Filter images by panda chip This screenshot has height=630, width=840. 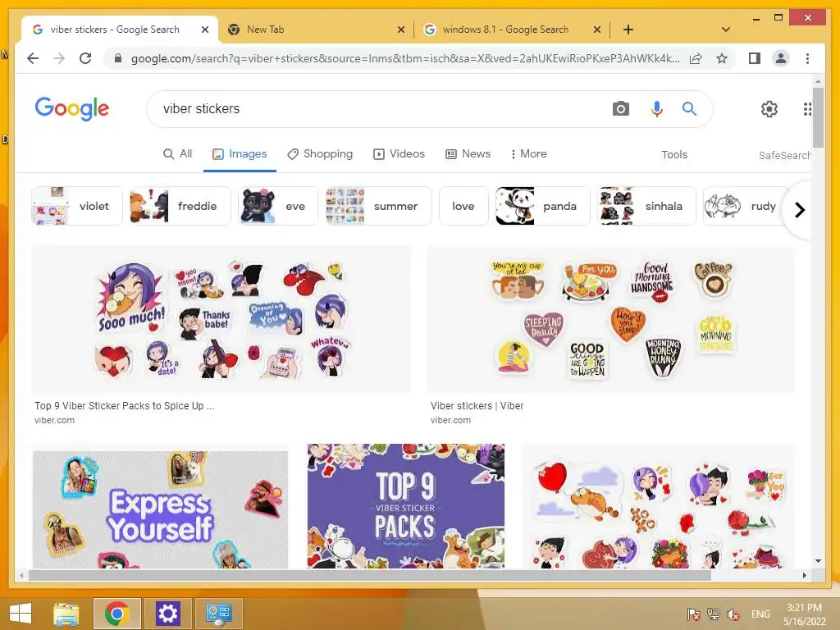click(x=543, y=206)
